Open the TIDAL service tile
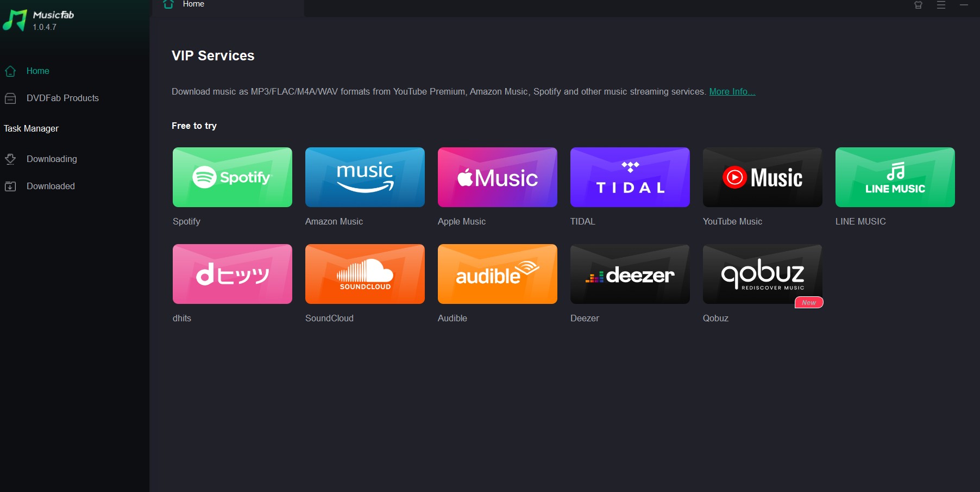 (x=630, y=177)
